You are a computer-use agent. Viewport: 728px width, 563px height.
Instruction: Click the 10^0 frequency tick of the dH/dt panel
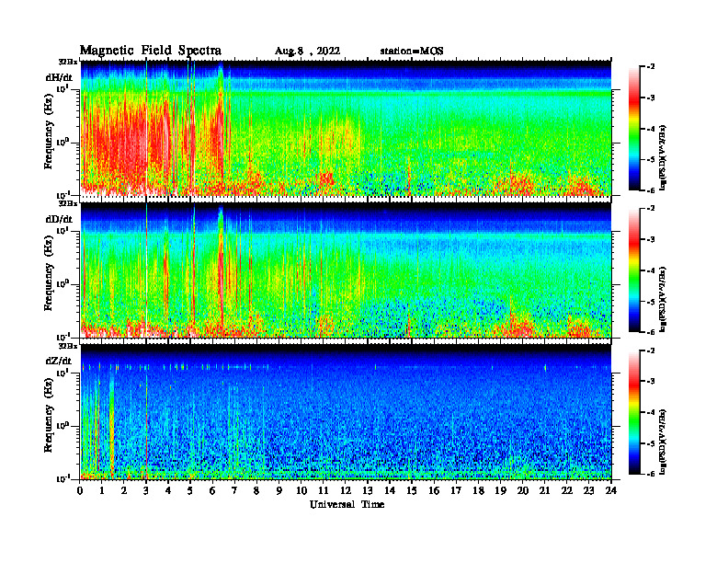pos(63,143)
